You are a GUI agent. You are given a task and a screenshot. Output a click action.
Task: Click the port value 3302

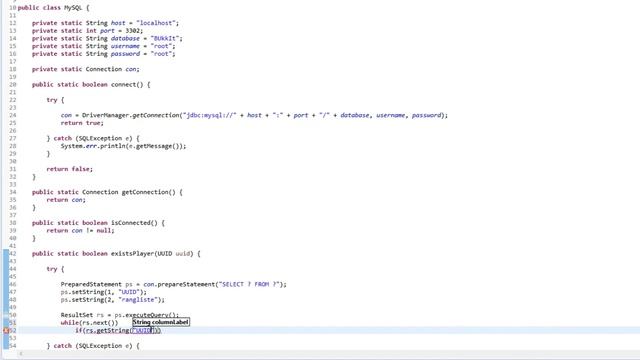132,31
